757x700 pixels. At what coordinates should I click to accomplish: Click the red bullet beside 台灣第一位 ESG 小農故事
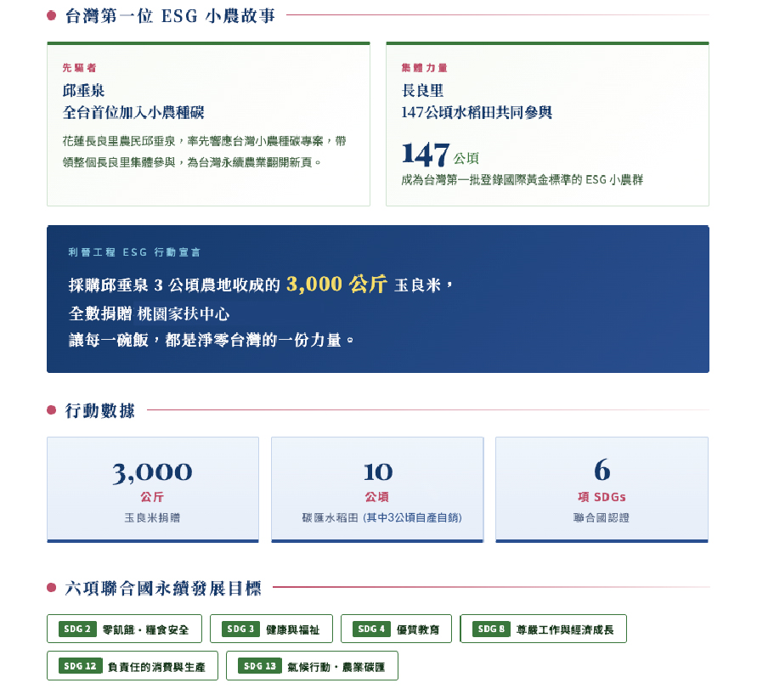(52, 16)
